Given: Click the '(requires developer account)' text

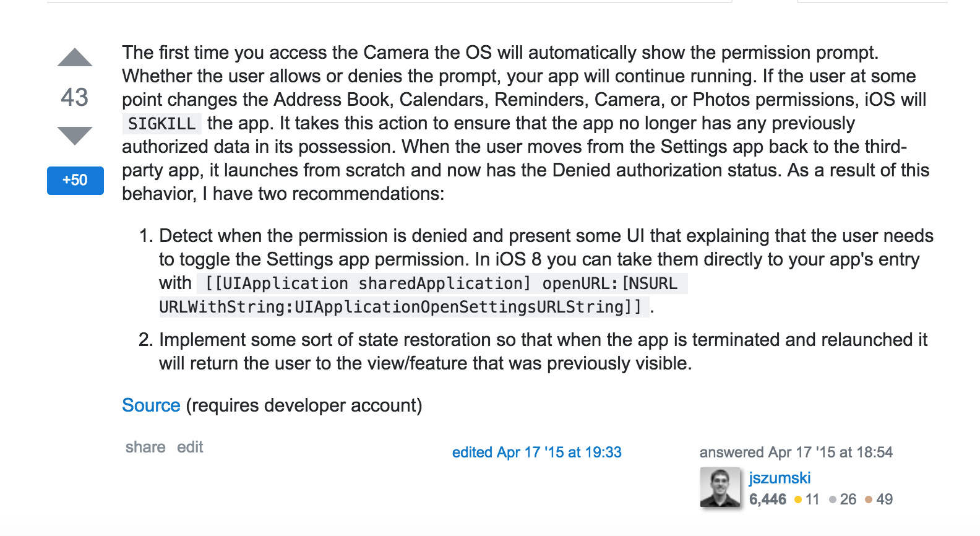Looking at the screenshot, I should click(x=304, y=405).
